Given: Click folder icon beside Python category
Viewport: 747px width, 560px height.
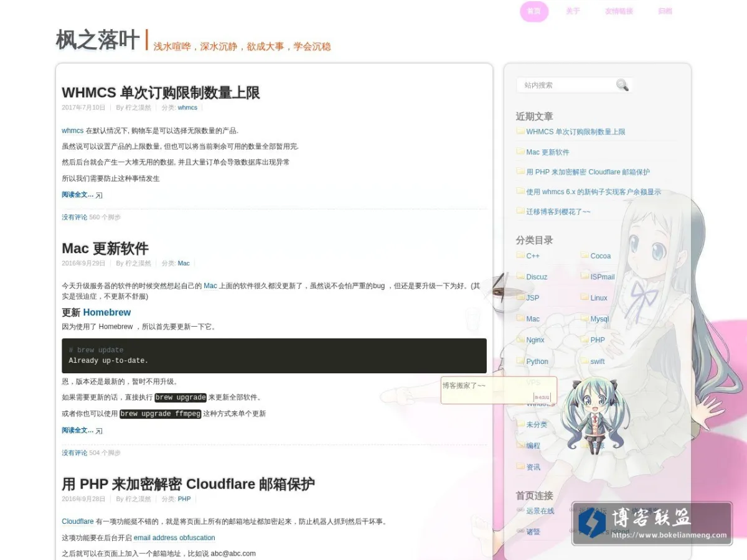Looking at the screenshot, I should coord(520,361).
